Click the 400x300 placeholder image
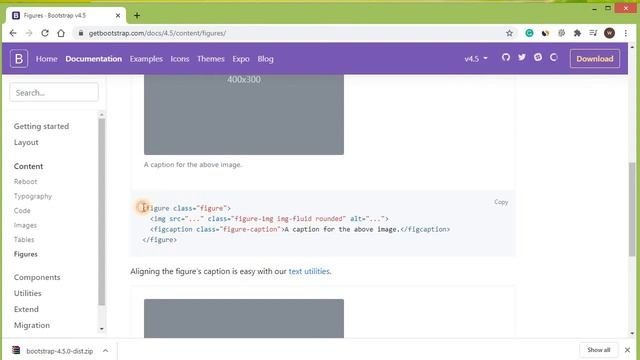Image resolution: width=640 pixels, height=360 pixels. pyautogui.click(x=244, y=114)
